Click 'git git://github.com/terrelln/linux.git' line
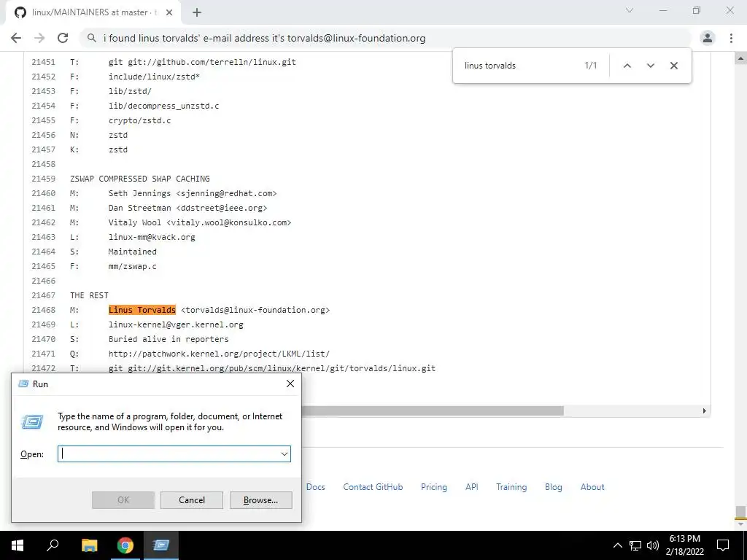Screen dimensions: 747x560 click(202, 62)
